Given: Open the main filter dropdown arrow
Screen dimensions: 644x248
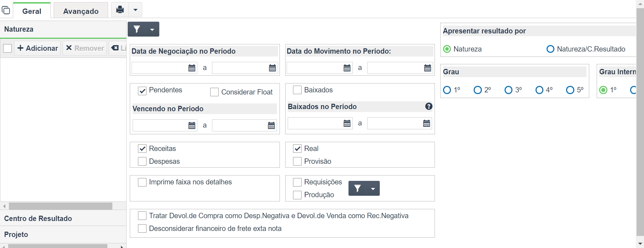Looking at the screenshot, I should click(152, 29).
